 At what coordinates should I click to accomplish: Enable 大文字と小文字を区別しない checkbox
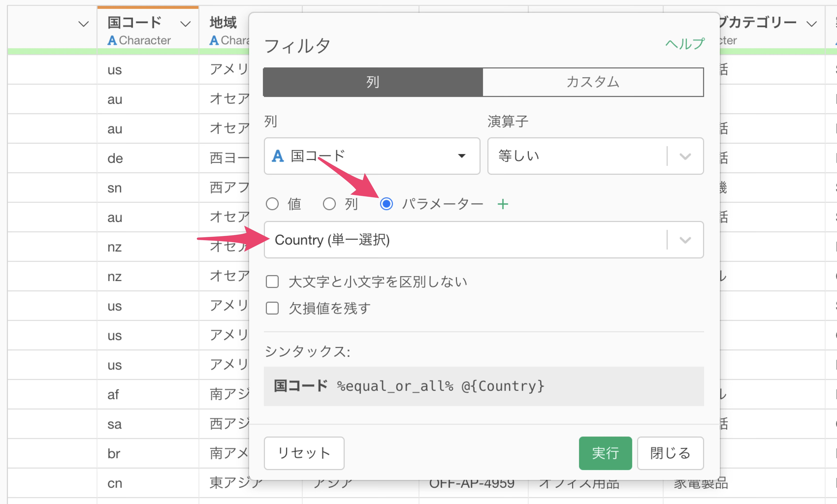point(272,282)
